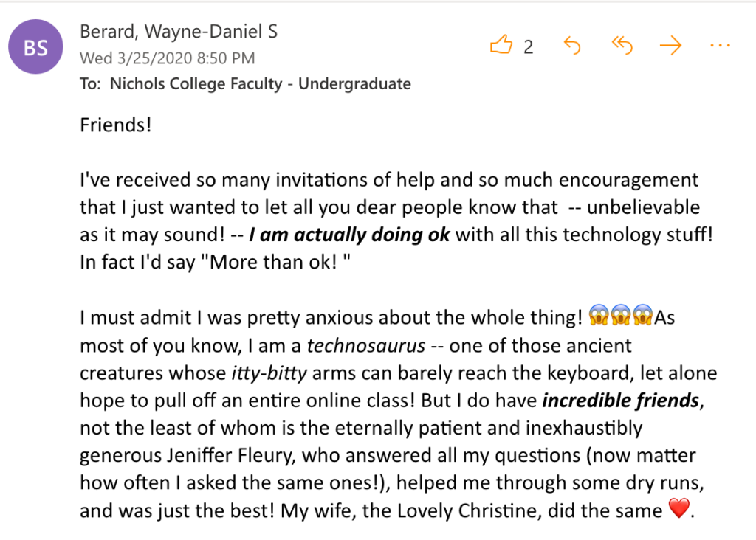The height and width of the screenshot is (540, 756).
Task: Click the purple BS sender avatar
Action: click(36, 48)
